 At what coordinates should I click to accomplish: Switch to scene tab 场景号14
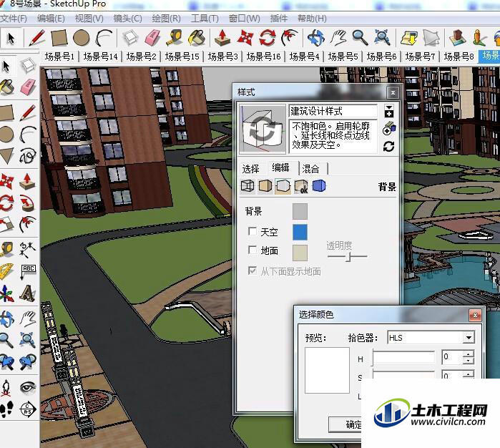click(x=100, y=57)
